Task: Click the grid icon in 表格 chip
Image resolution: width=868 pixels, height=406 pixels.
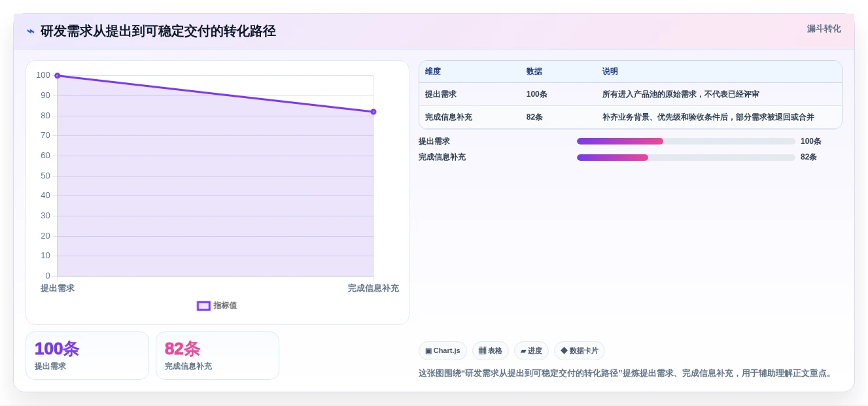Action: [482, 351]
